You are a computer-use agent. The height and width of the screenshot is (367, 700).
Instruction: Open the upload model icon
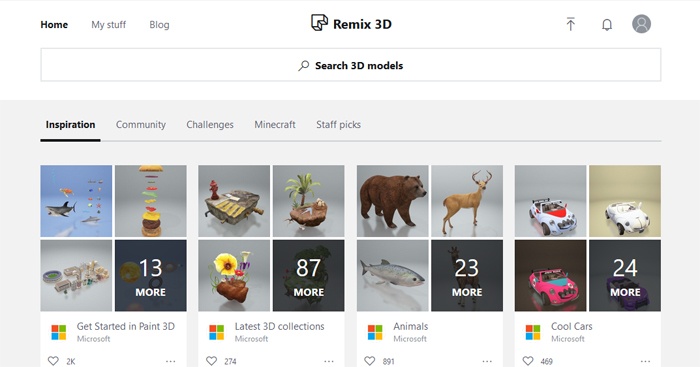click(x=570, y=24)
